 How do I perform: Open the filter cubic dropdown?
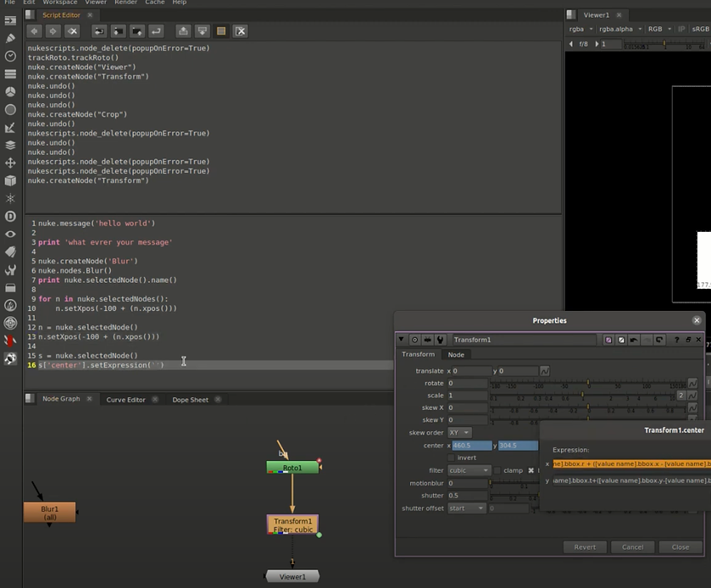(470, 470)
